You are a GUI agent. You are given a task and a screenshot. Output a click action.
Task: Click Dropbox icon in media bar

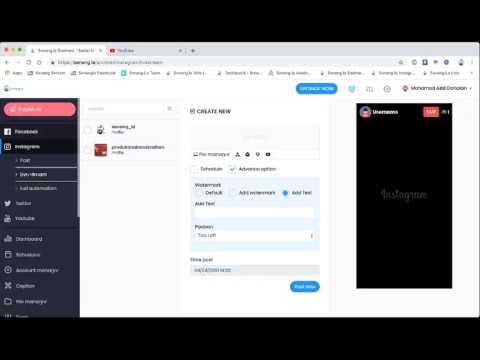pyautogui.click(x=258, y=154)
